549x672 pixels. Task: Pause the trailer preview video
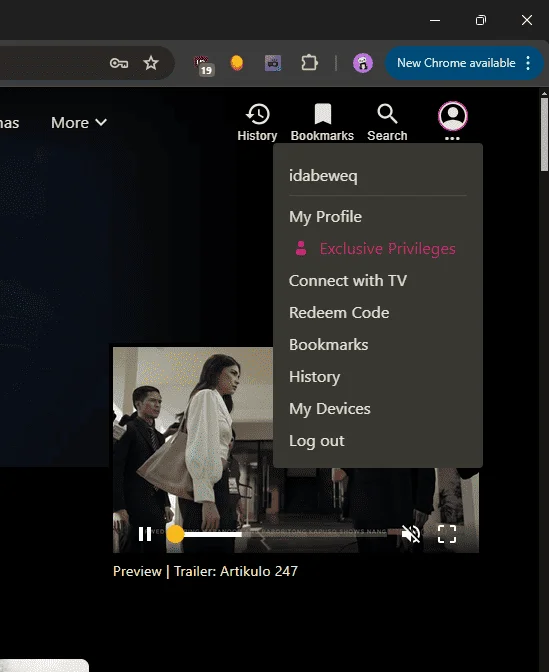(145, 534)
